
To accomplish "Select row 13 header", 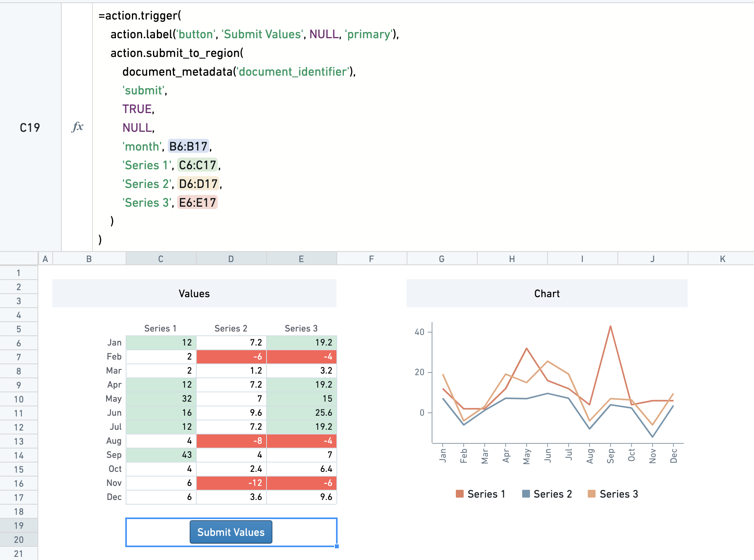I will pyautogui.click(x=19, y=441).
